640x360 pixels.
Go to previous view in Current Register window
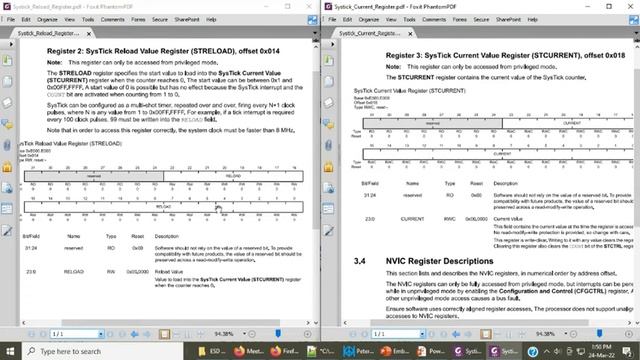click(x=456, y=334)
